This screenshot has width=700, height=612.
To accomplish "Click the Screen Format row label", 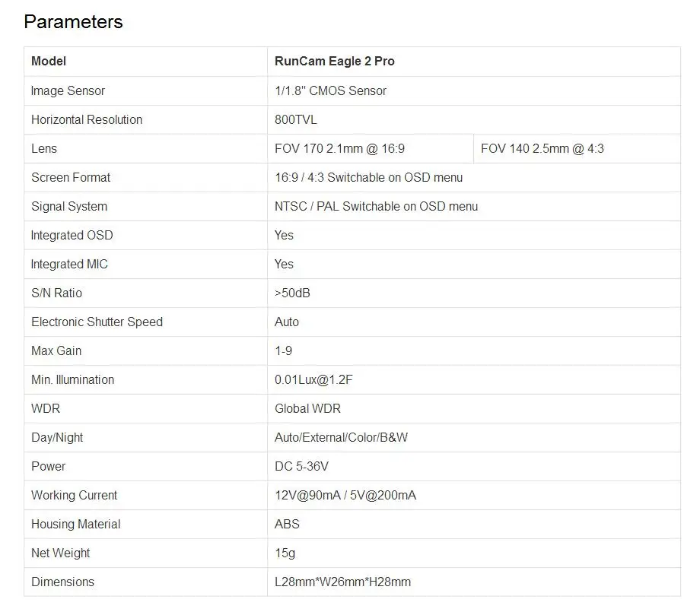I will [71, 177].
